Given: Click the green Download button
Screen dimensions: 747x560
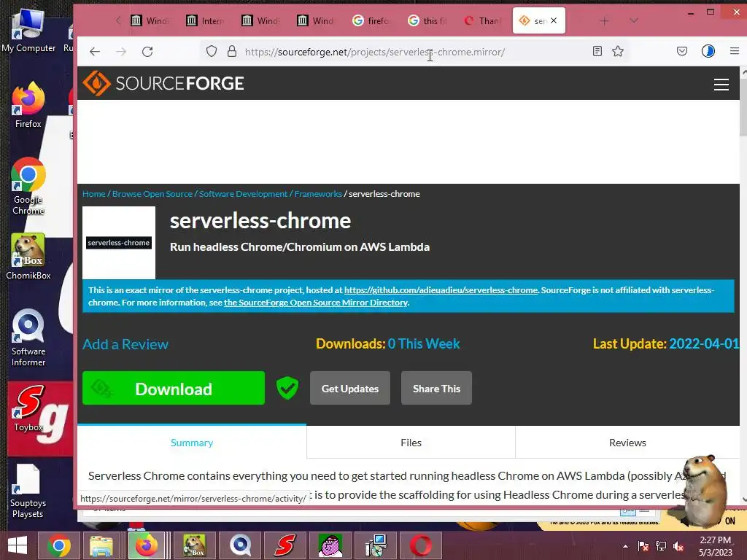Looking at the screenshot, I should point(174,388).
